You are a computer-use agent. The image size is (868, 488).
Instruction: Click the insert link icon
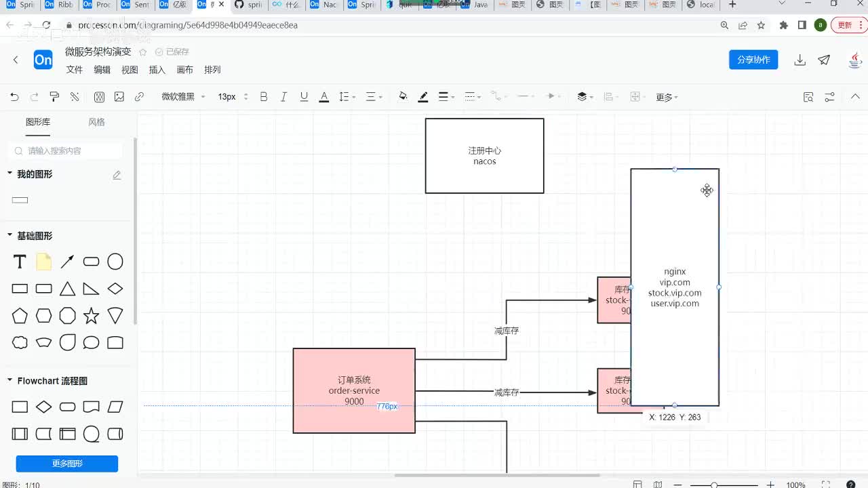pyautogui.click(x=139, y=97)
